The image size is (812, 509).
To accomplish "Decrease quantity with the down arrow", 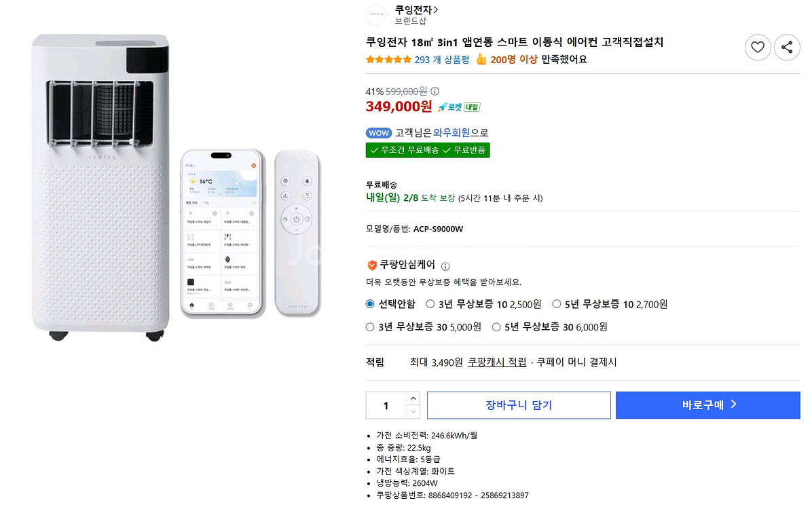I will click(413, 411).
